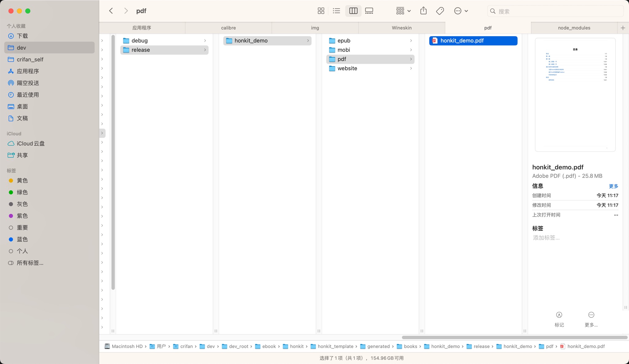Open the action menu with the ellipsis
This screenshot has width=629, height=364.
pos(461,11)
